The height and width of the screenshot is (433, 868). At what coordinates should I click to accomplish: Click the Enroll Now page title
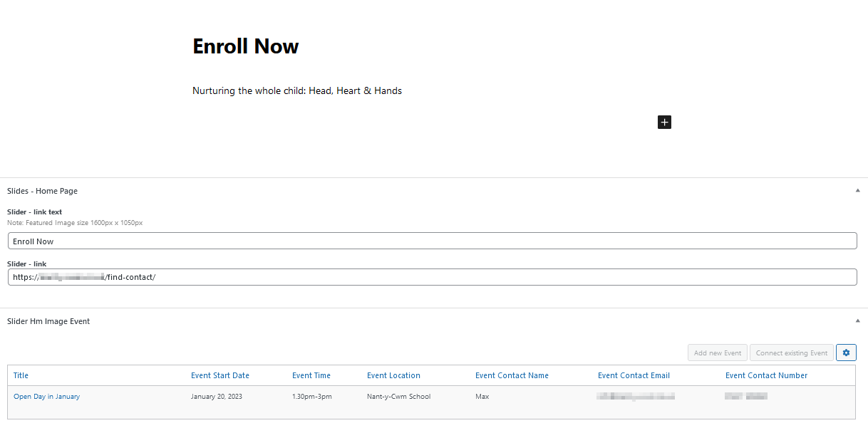click(246, 46)
